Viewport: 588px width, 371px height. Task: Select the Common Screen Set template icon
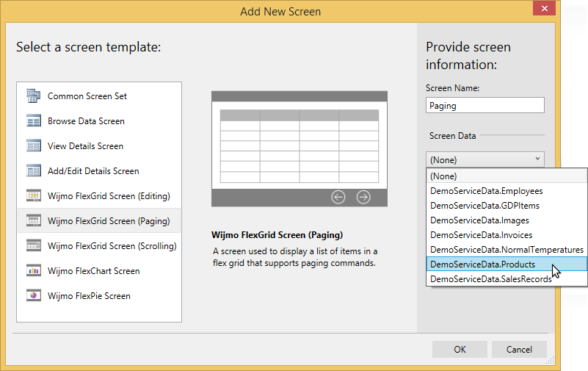point(33,96)
